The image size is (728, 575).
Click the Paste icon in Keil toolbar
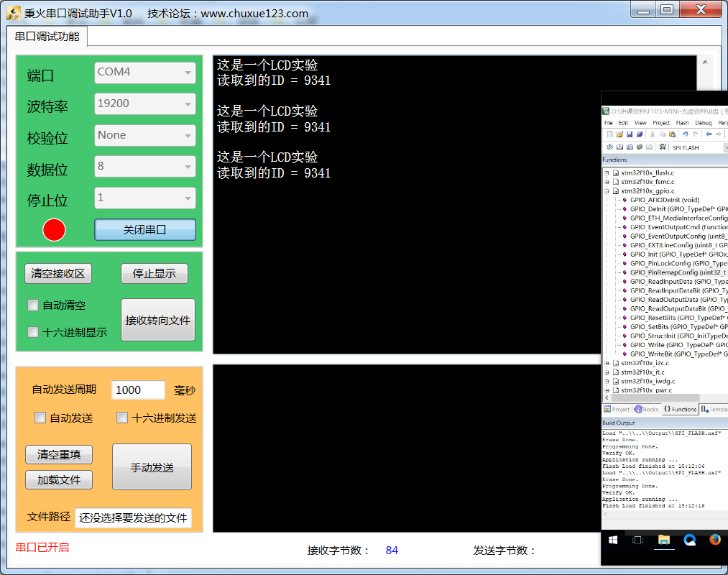point(672,134)
